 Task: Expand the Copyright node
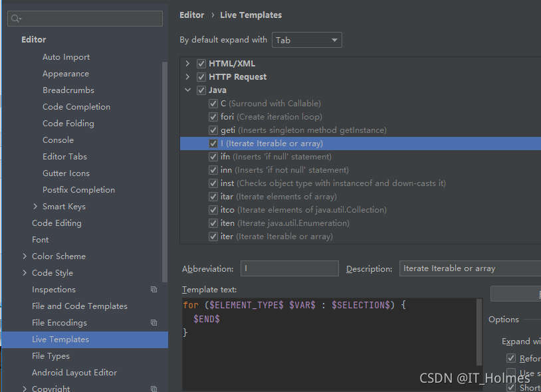[25, 389]
